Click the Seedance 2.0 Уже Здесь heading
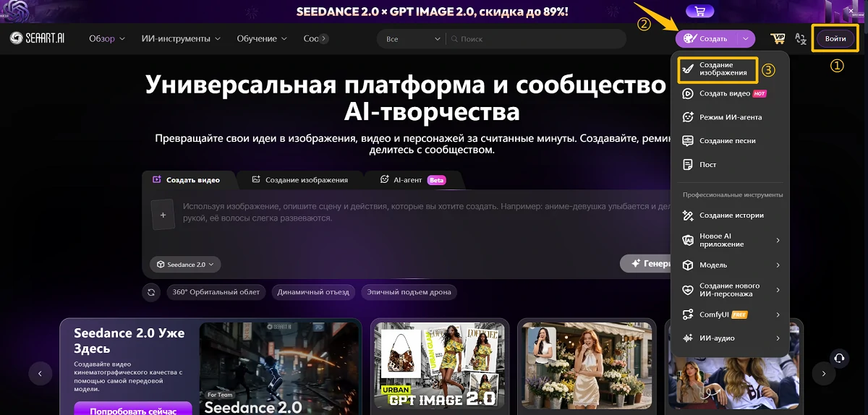 pos(129,341)
